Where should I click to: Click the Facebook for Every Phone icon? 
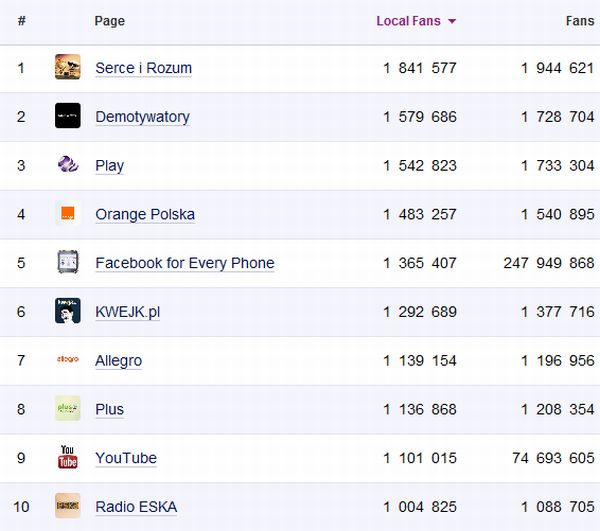pyautogui.click(x=68, y=262)
